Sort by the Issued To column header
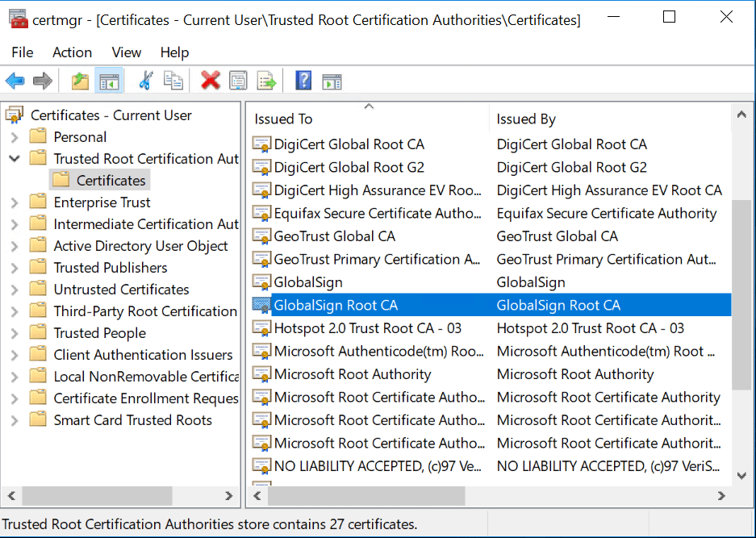 pos(282,119)
